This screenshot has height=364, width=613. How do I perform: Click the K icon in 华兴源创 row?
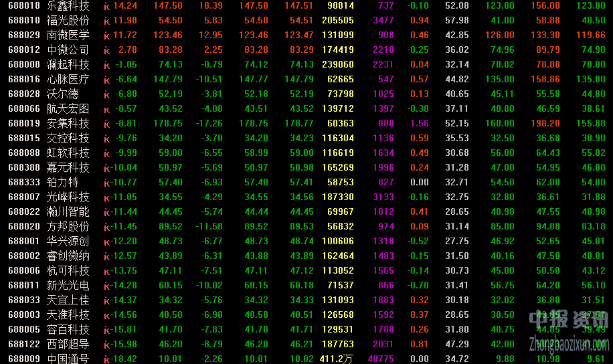point(106,242)
